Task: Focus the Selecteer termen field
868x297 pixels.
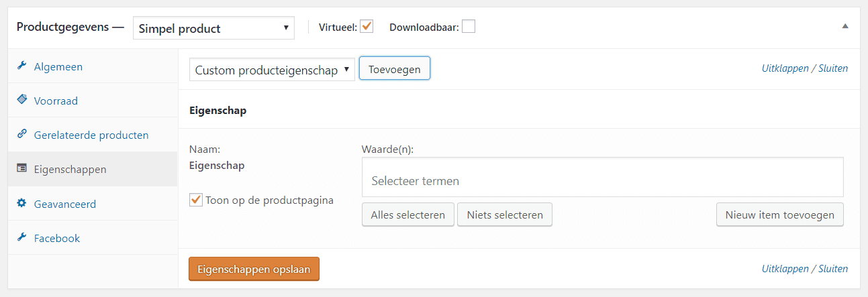Action: 603,177
